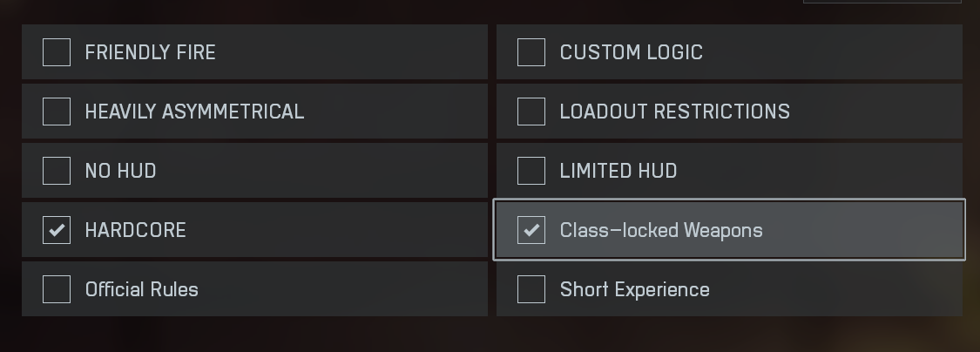
Task: Select the HEAVILY ASYMMETRICAL filter label
Action: click(194, 112)
